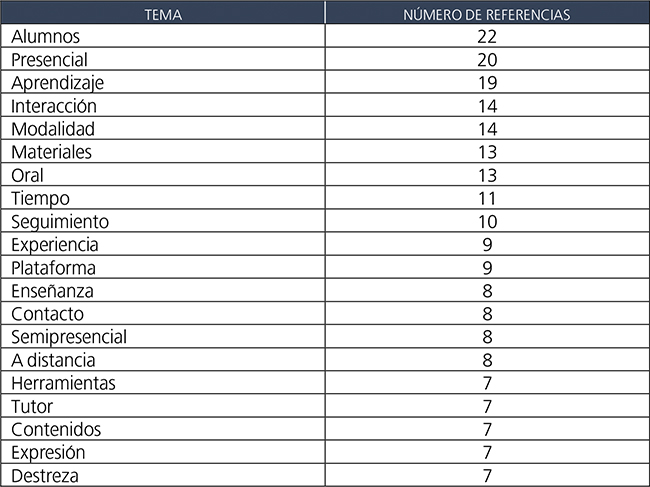Click the reference count 11 for Tiempo

(x=487, y=198)
